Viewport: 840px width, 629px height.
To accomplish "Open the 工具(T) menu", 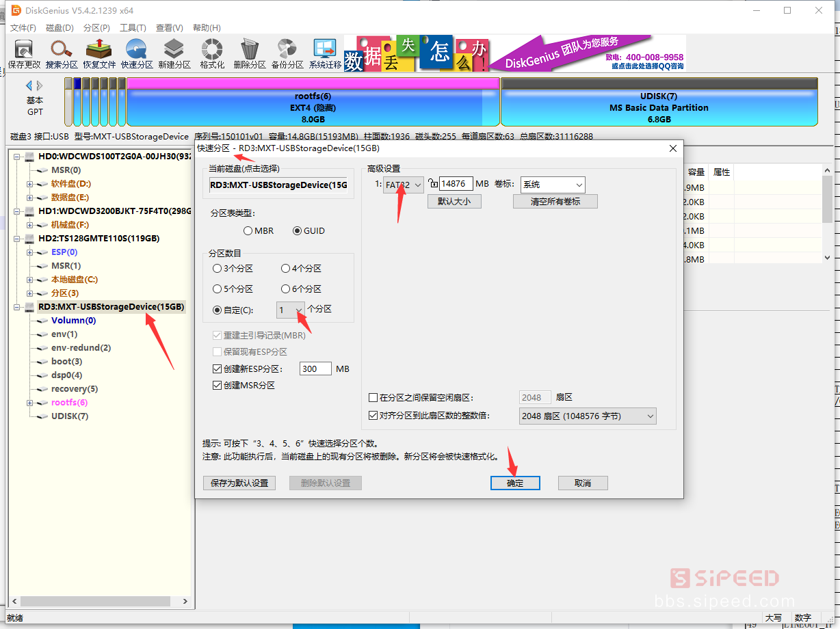I will [x=133, y=28].
